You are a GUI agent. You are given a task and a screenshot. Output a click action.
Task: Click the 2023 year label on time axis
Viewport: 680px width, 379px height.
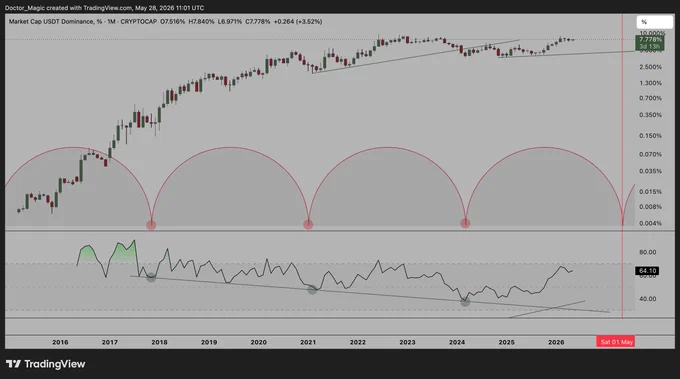tap(407, 342)
